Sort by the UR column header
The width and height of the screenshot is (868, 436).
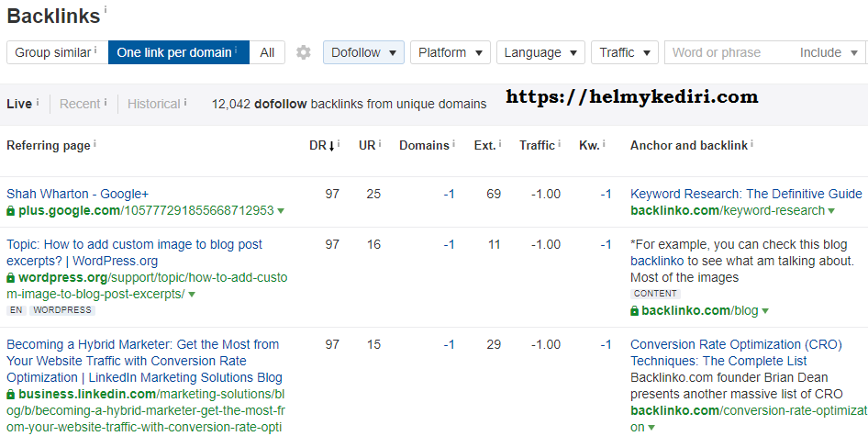click(367, 146)
